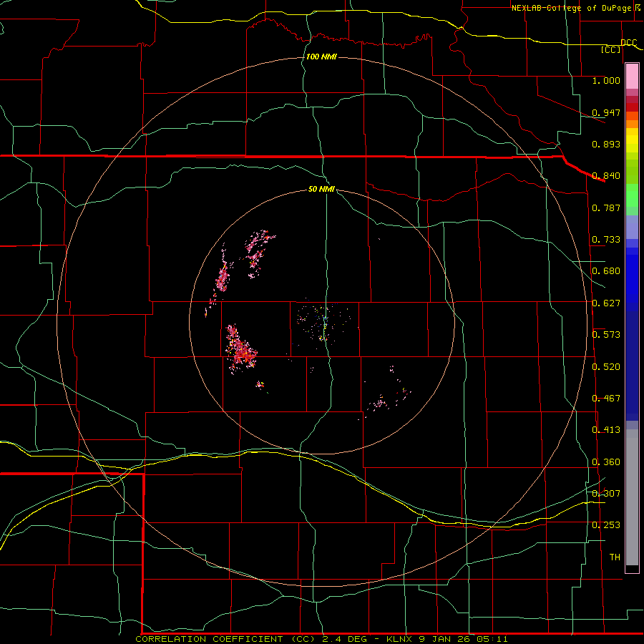Click the 'CORRELATION COEFFICIENT (CC)' product title text

pyautogui.click(x=226, y=639)
